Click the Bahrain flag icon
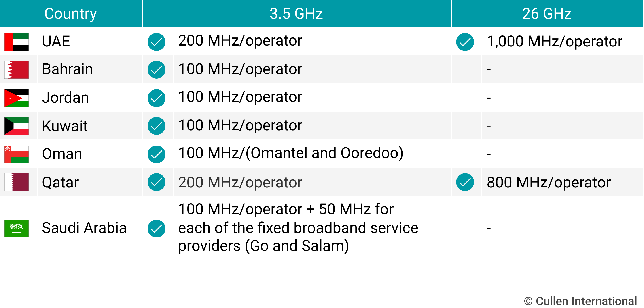 click(x=17, y=69)
